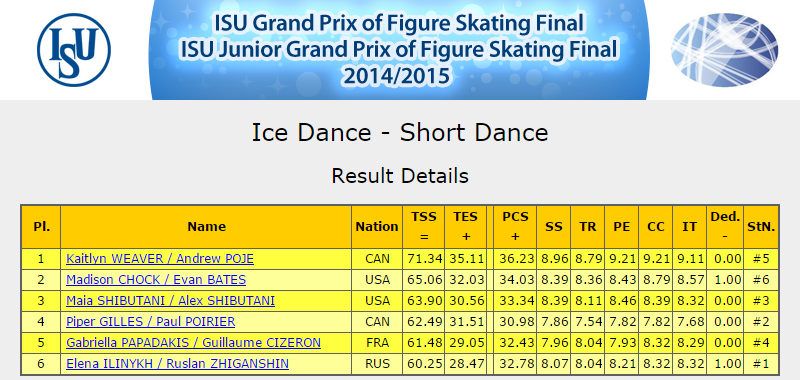Open Gabriella PAPADAKIS / Guillaume CIZERON link

point(193,343)
